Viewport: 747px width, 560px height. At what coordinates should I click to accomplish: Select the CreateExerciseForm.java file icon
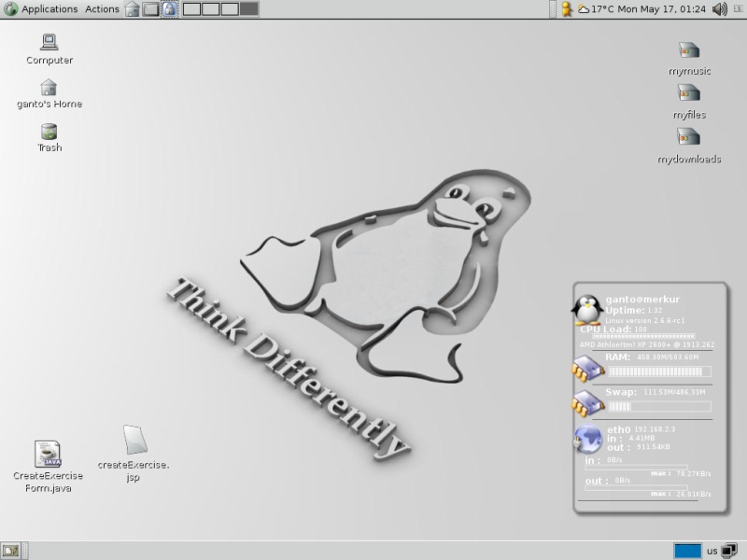(x=48, y=455)
